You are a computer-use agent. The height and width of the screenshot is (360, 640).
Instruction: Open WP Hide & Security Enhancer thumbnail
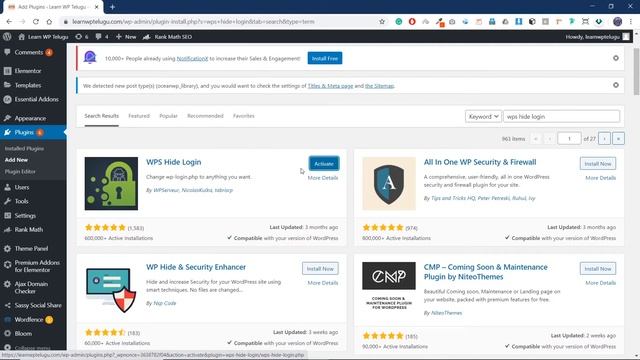click(111, 289)
